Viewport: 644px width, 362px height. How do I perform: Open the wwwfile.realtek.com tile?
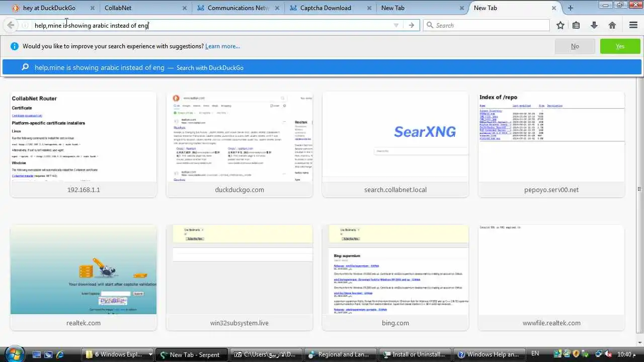551,278
